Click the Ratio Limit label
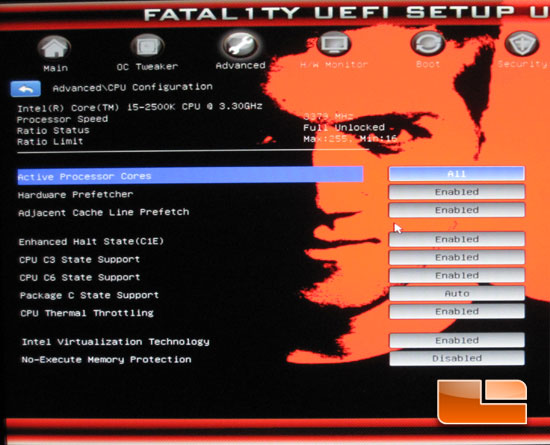Screen dimensions: 550x445 50,142
